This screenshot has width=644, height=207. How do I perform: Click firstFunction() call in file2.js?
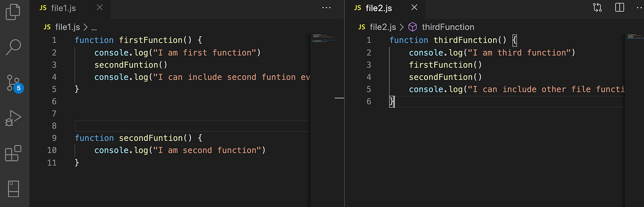445,65
